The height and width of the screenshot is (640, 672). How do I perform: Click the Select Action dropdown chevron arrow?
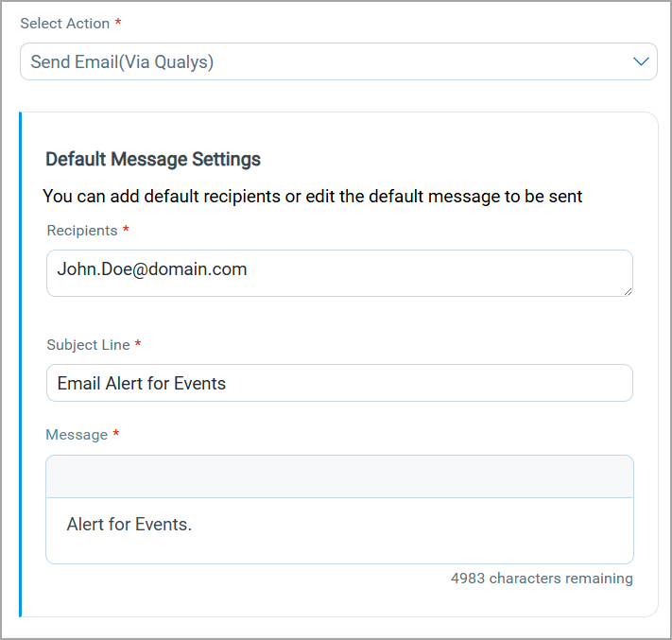tap(641, 62)
